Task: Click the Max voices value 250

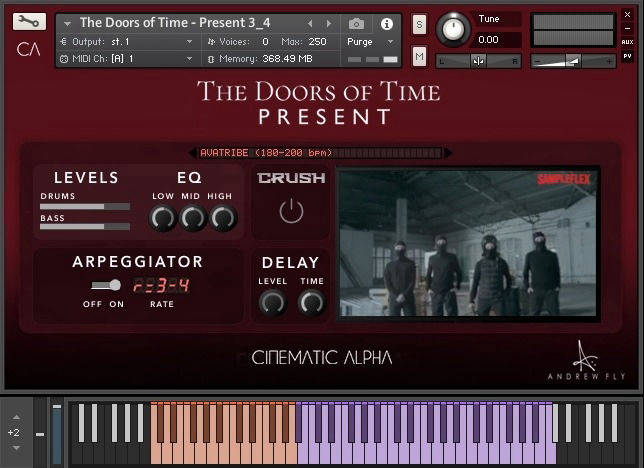Action: click(317, 41)
